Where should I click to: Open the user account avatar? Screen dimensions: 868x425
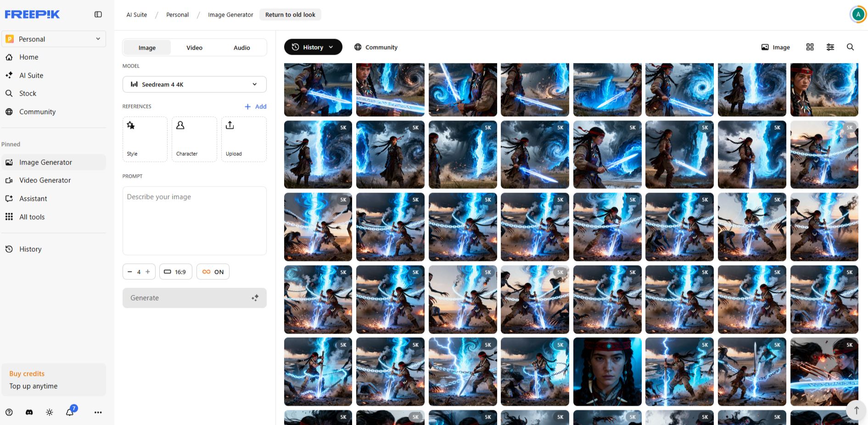point(858,14)
